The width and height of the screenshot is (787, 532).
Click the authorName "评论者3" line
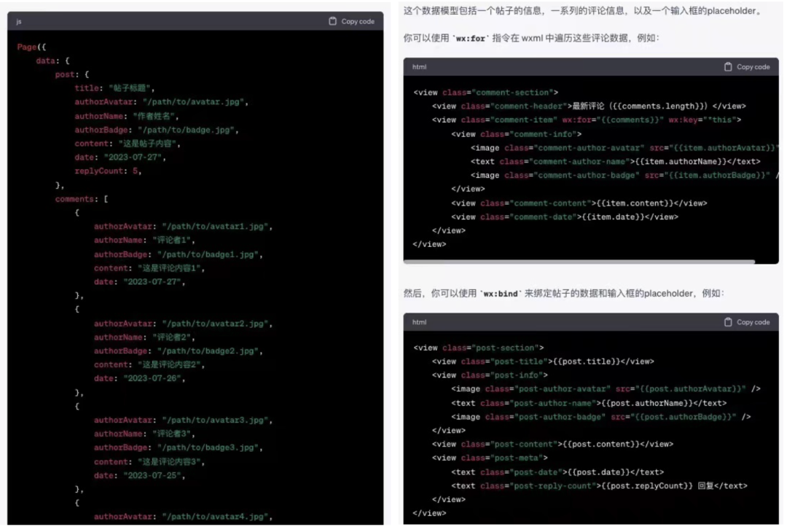(x=144, y=434)
